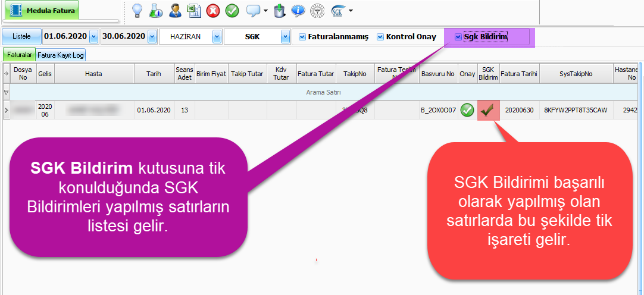Screen dimensions: 644x295
Task: Click the speech bubble message icon
Action: (x=253, y=11)
